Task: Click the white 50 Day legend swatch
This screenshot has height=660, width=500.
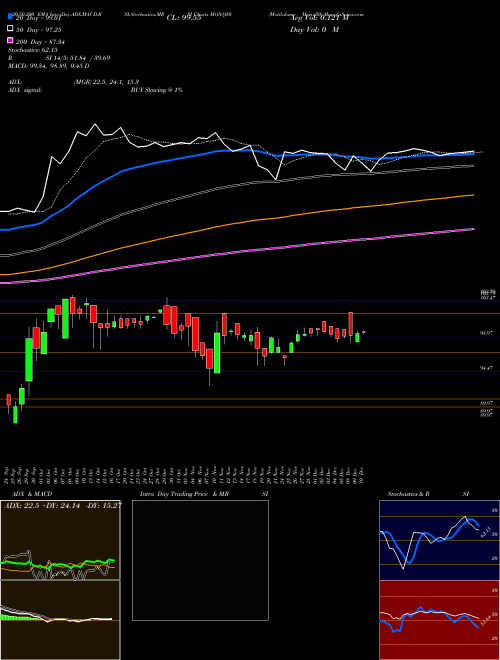Action: coord(10,29)
